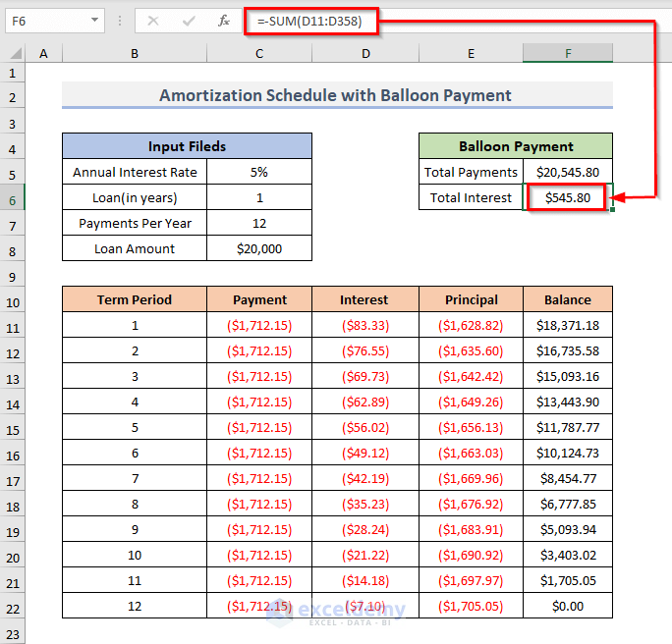This screenshot has width=672, height=644.
Task: Click the Input Fileds header cell
Action: pos(187,147)
